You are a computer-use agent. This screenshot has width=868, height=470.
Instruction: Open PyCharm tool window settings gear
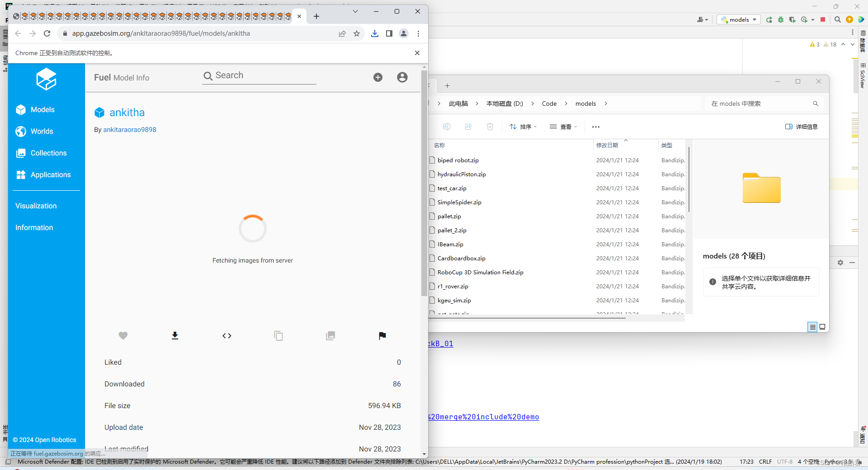pyautogui.click(x=840, y=263)
